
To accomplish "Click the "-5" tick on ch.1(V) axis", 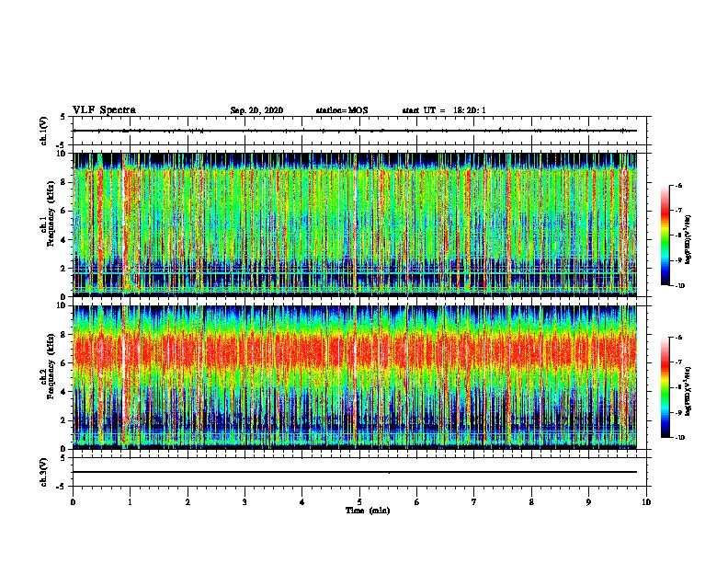I will click(x=62, y=145).
